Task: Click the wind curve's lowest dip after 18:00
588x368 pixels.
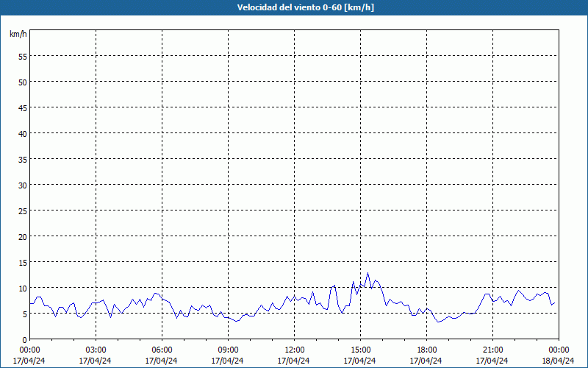Action: click(438, 322)
